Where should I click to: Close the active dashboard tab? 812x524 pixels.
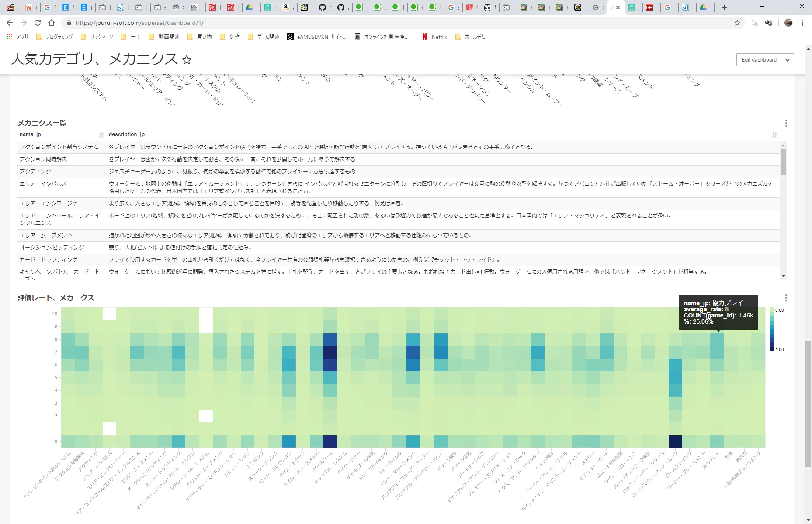coord(618,7)
